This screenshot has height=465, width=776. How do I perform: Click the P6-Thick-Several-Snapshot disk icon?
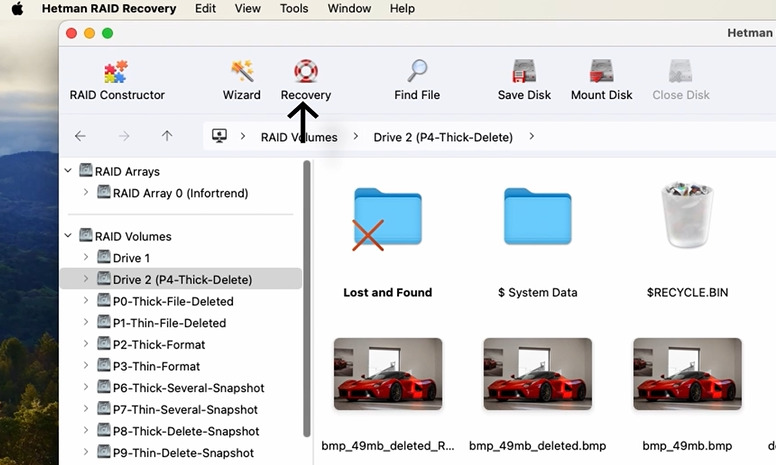[103, 387]
